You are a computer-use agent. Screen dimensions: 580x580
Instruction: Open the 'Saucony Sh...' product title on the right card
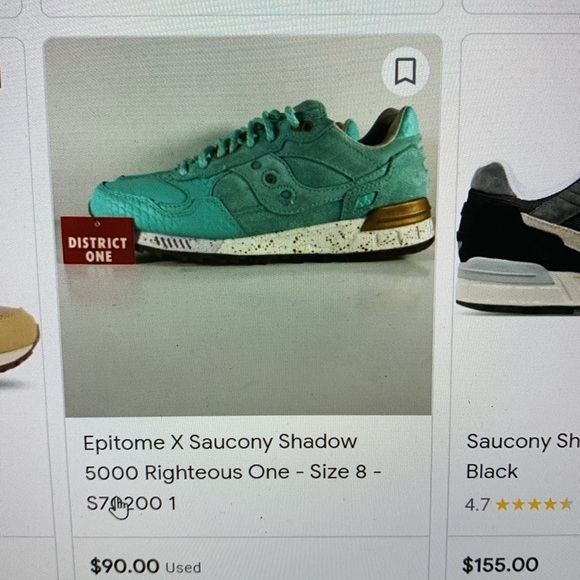coord(523,441)
